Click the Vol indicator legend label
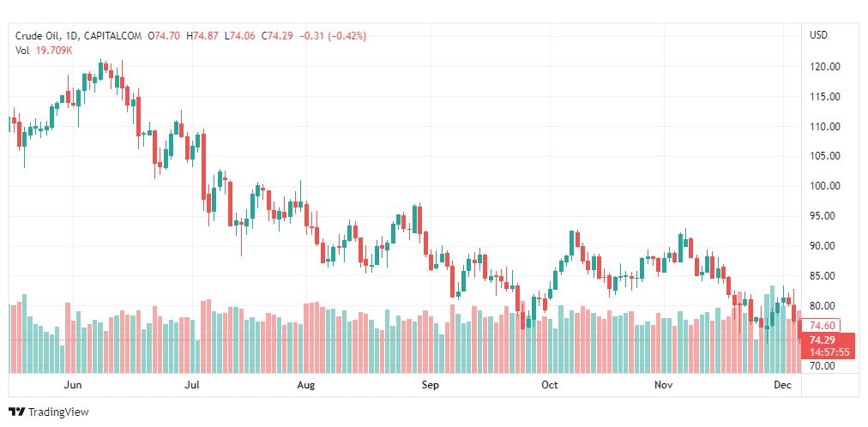 22,51
